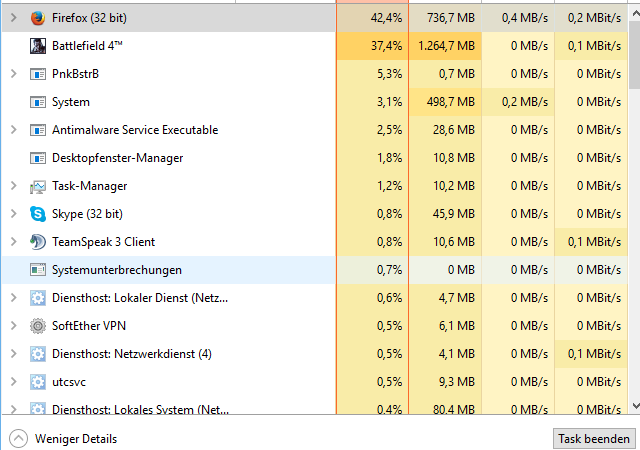Select the TeamSpeak 3 Client name
640x450 pixels.
pos(104,242)
